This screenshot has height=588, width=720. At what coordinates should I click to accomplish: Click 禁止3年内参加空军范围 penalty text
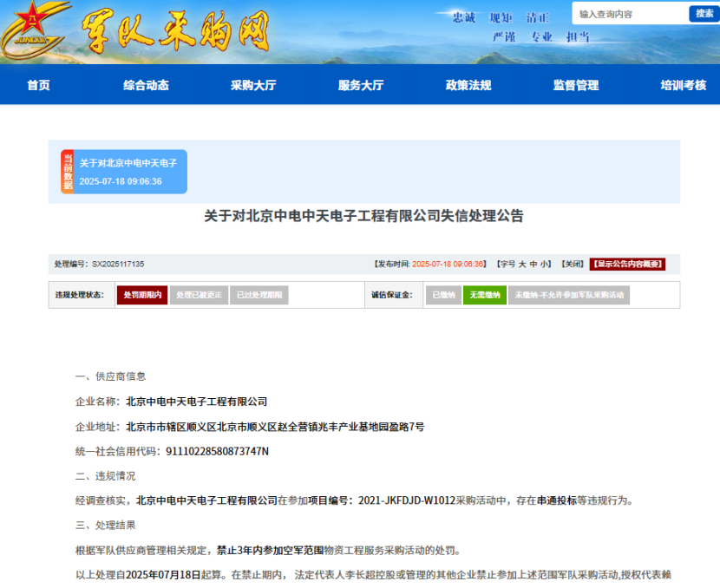click(x=270, y=550)
